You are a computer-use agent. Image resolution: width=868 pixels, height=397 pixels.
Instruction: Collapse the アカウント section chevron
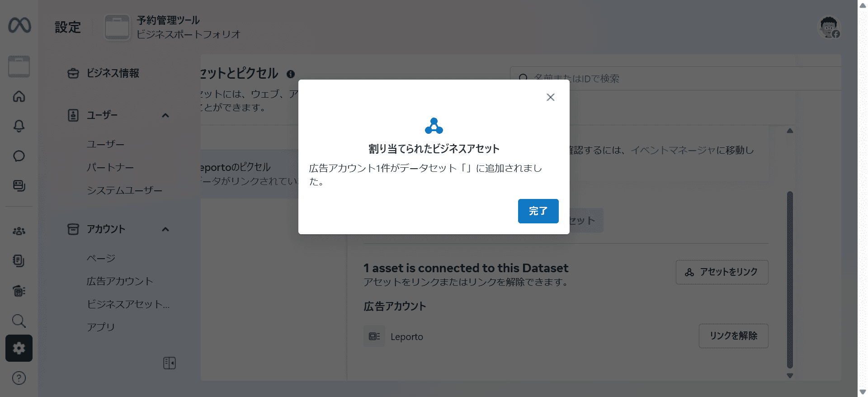click(165, 229)
